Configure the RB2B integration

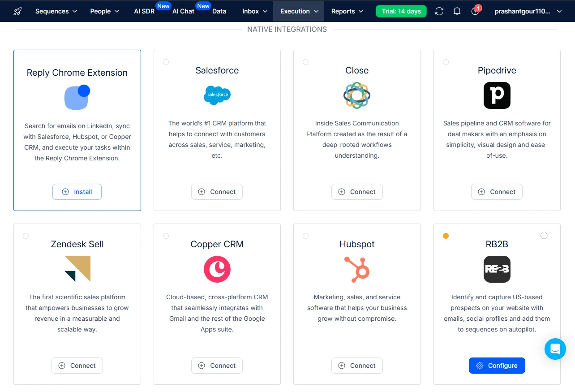tap(497, 366)
